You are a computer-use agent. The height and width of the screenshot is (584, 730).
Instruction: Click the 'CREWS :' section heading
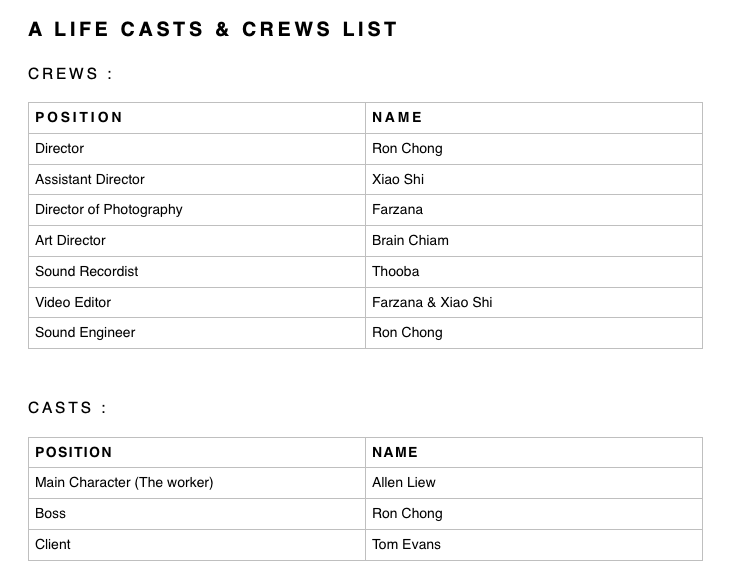70,74
